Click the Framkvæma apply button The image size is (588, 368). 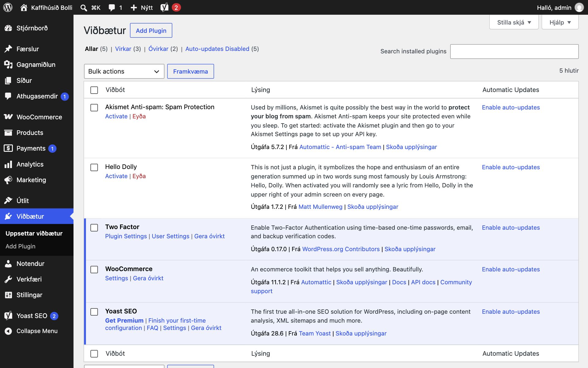[x=190, y=71]
